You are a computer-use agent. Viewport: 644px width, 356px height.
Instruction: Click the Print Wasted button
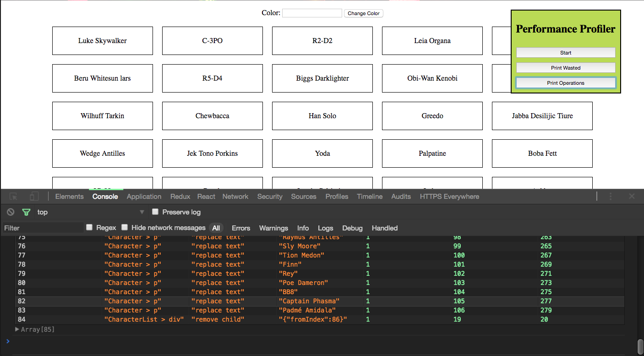coord(566,68)
